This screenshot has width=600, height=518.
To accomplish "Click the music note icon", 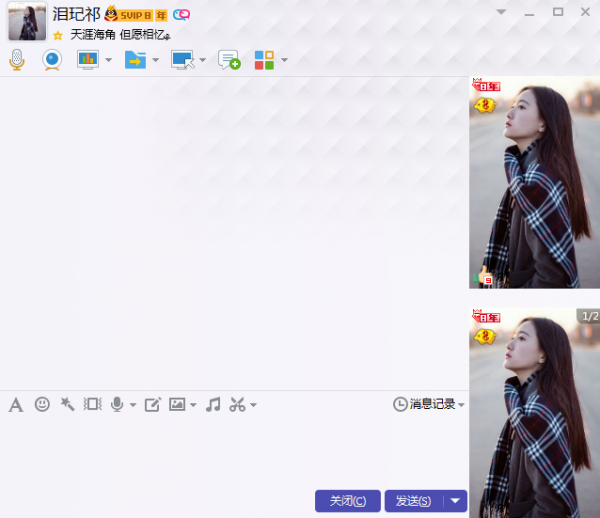I will 213,404.
